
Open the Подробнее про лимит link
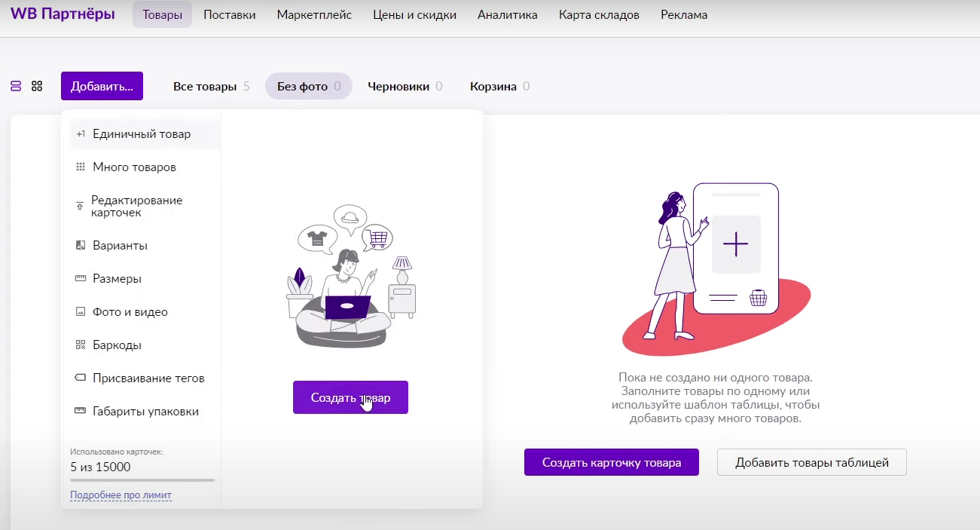pyautogui.click(x=121, y=495)
